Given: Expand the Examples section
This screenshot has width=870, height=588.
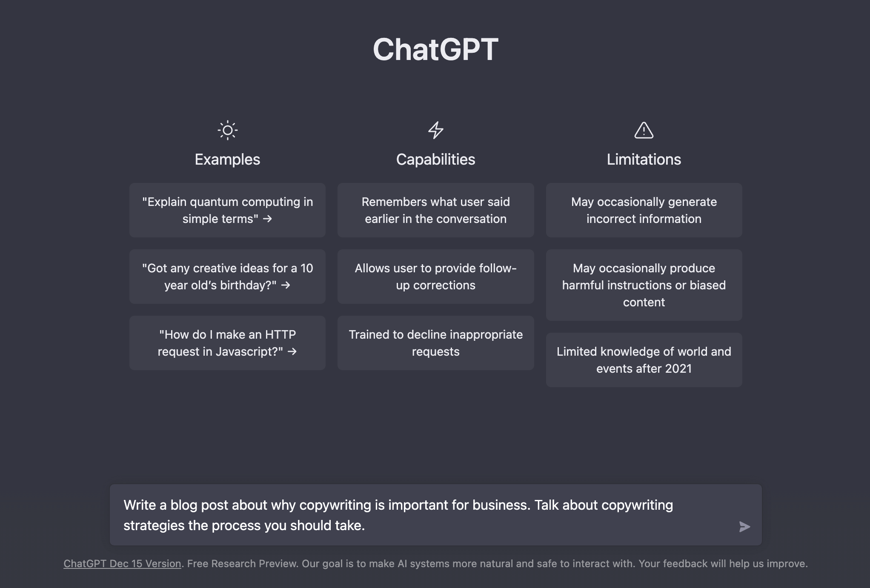Looking at the screenshot, I should tap(227, 160).
